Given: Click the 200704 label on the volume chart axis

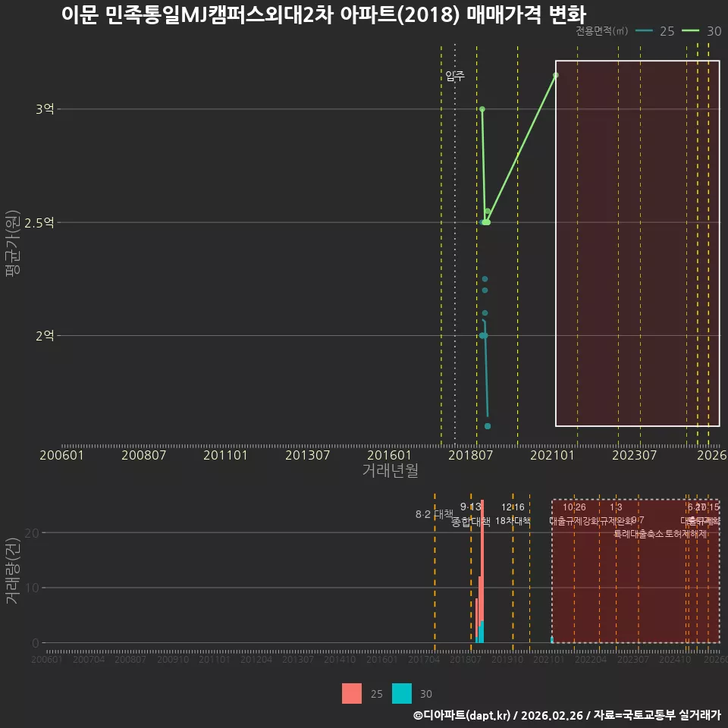Looking at the screenshot, I should pyautogui.click(x=89, y=659).
